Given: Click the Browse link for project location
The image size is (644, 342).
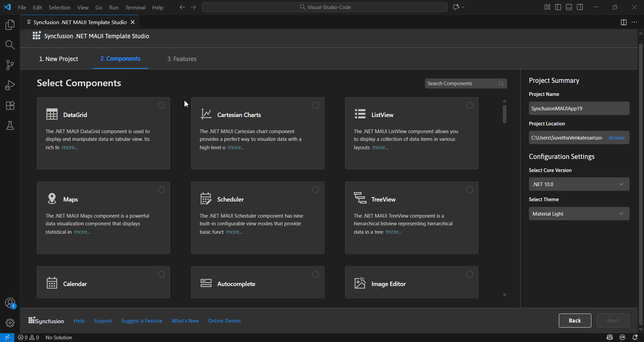Looking at the screenshot, I should pos(616,137).
